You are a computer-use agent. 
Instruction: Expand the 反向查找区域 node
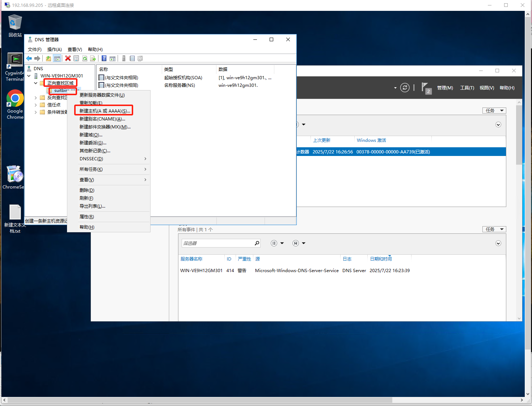click(x=35, y=97)
